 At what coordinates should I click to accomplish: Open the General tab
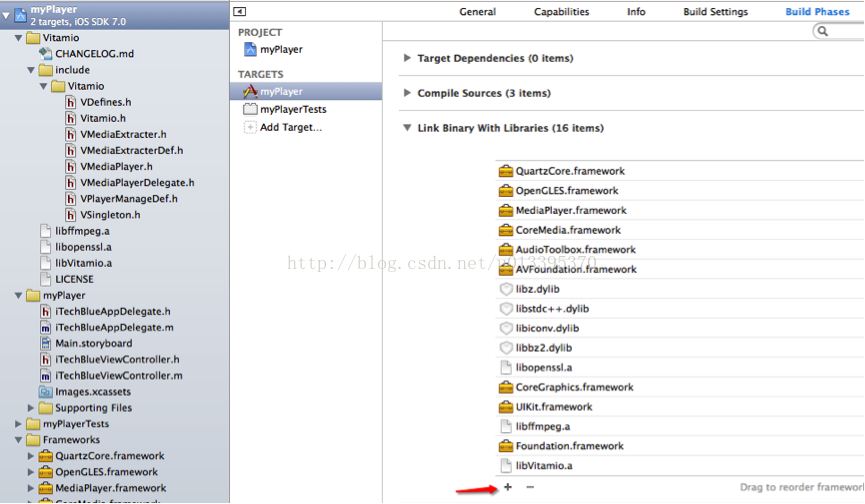tap(477, 12)
